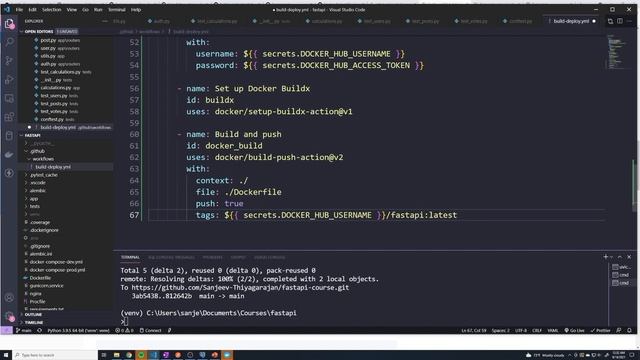
Task: Click the Python interpreter selector in the status bar
Action: pos(78,331)
